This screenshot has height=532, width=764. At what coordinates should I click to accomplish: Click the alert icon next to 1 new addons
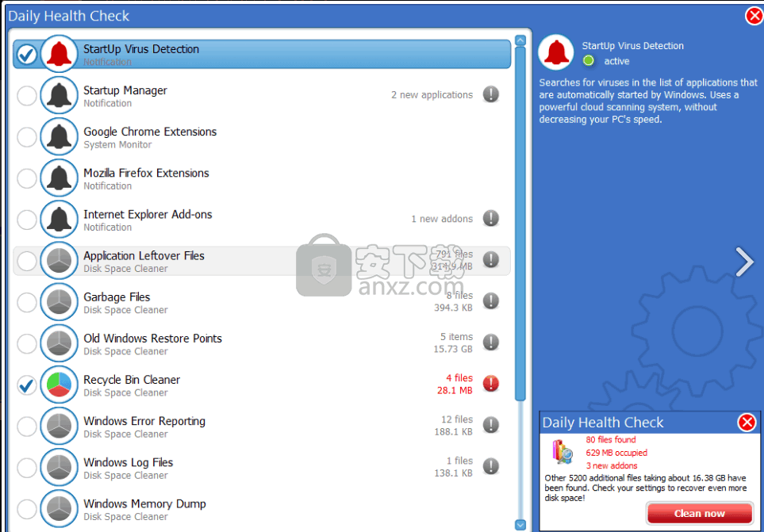pos(490,218)
